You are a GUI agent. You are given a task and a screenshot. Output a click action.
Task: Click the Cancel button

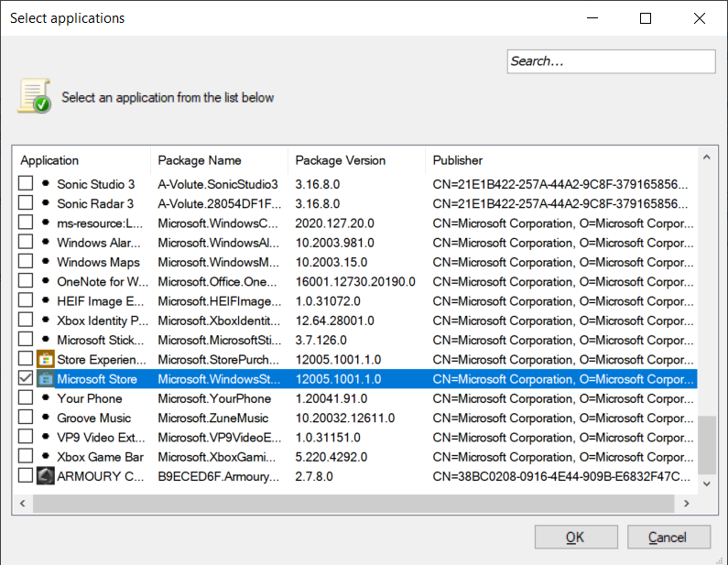point(668,538)
